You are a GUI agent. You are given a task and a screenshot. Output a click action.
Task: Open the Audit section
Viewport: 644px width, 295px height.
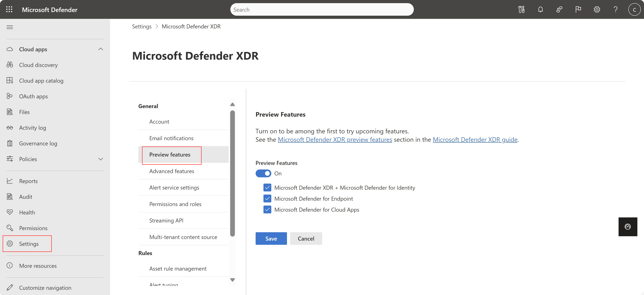(25, 196)
